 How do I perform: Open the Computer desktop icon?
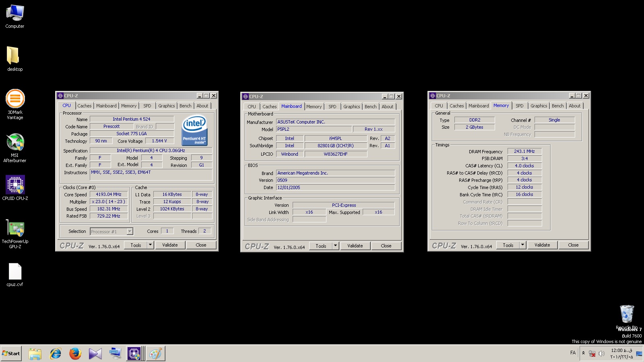coord(15,16)
